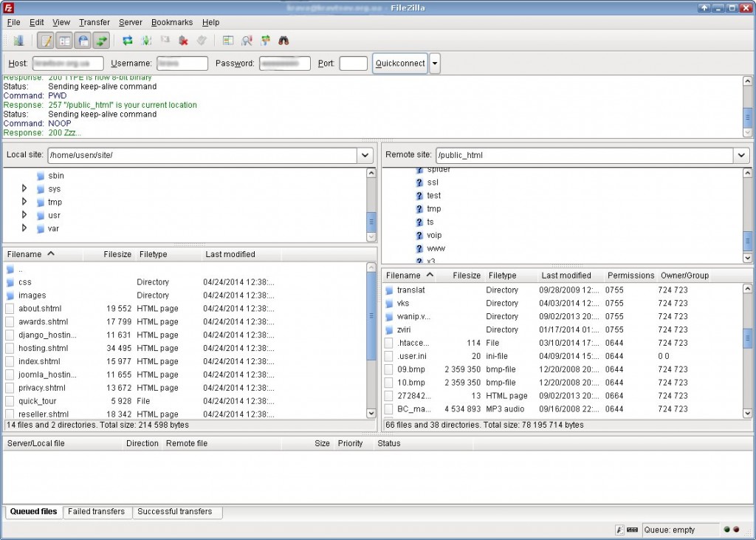Click the Username input field
Image resolution: width=756 pixels, height=540 pixels.
coord(182,64)
